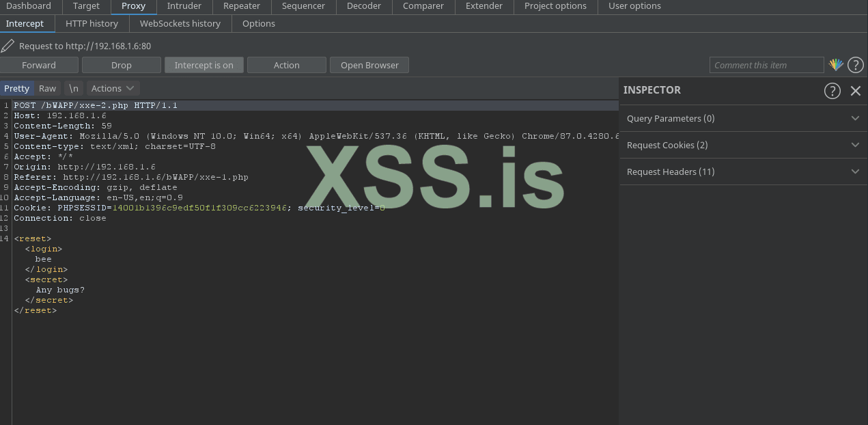
Task: Click the closing </reset> tag
Action: click(36, 310)
